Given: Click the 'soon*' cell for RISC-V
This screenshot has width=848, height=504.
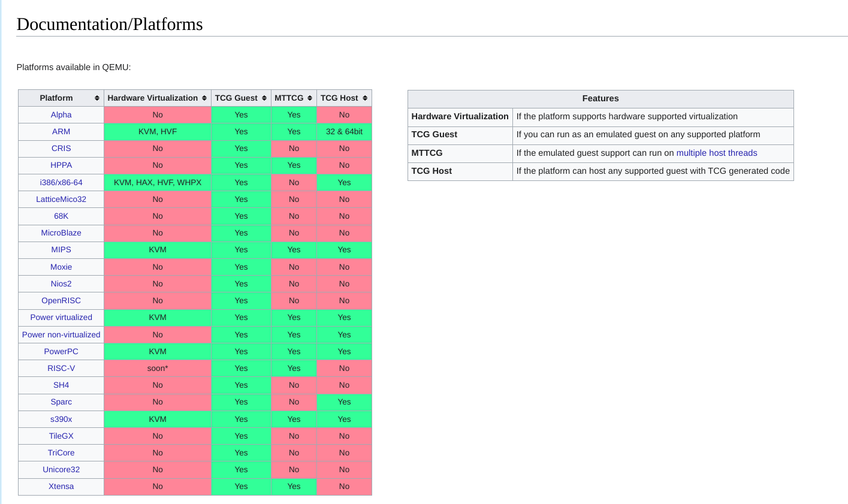Looking at the screenshot, I should [158, 369].
